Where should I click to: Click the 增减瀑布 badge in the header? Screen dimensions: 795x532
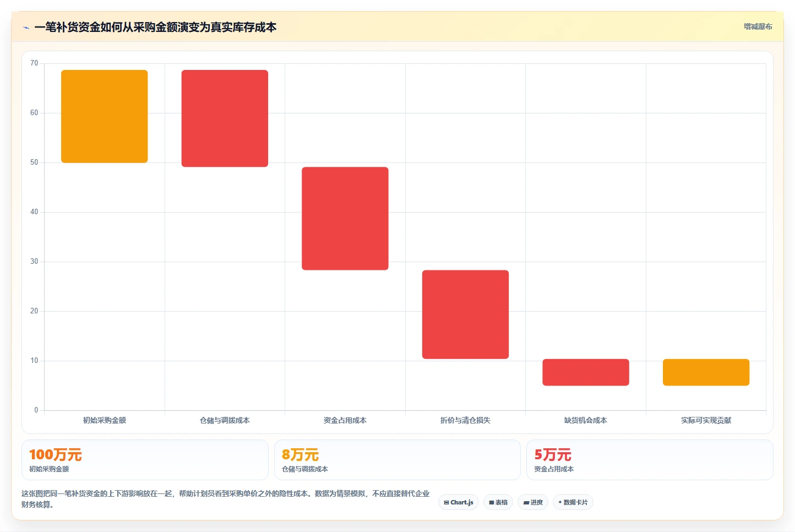(758, 26)
